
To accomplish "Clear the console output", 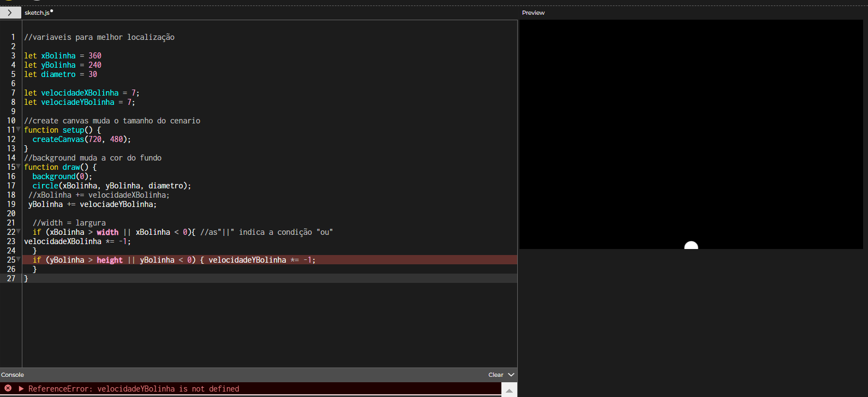I will pos(495,375).
